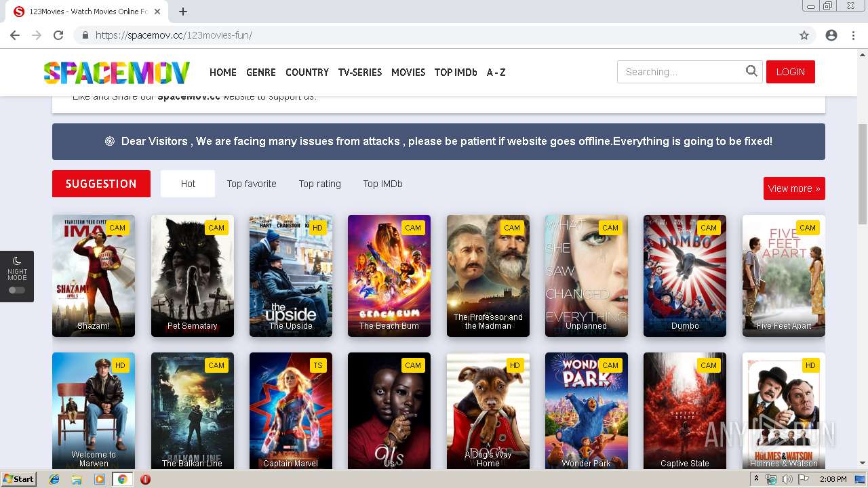Open the COUNTRY menu
This screenshot has width=868, height=488.
tap(307, 73)
